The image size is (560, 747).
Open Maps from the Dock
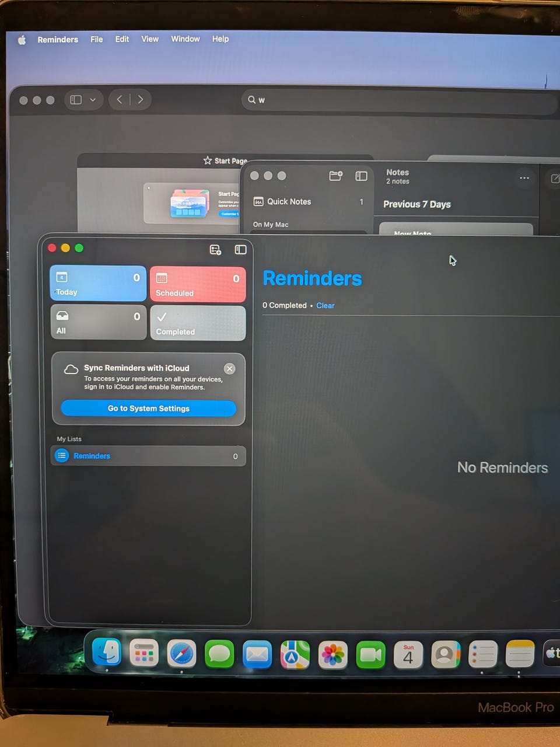[295, 655]
